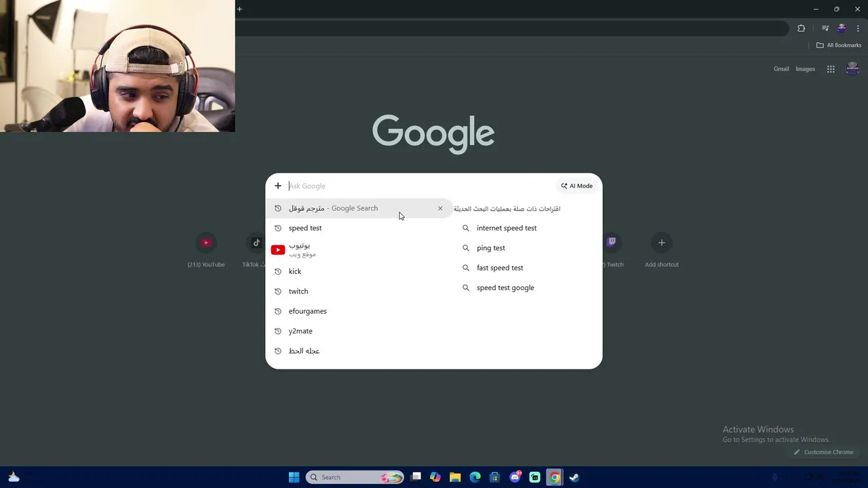
Task: Click magnifier icon beside ping test
Action: point(466,248)
